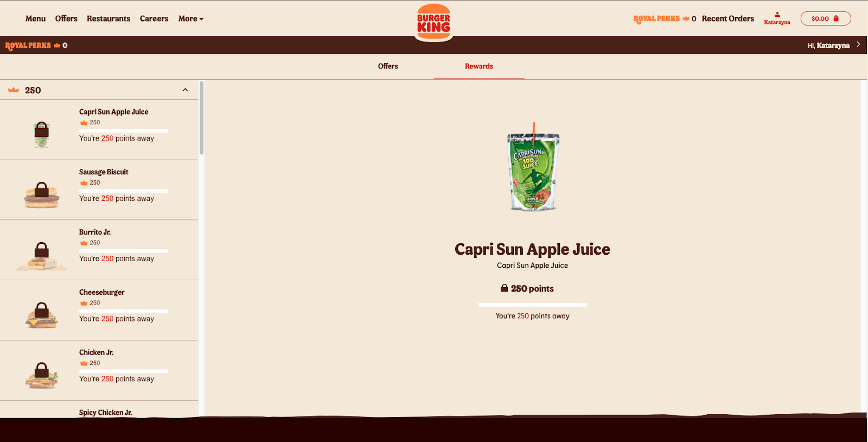Click the Burger King logo
The image size is (868, 442).
tap(433, 22)
